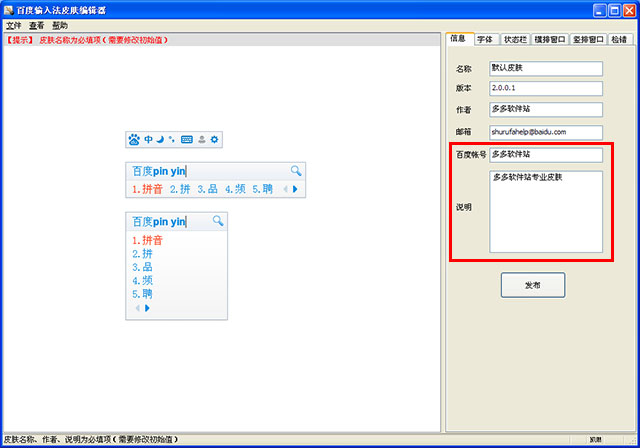640x448 pixels.
Task: Click the search magnifier in horizontal candidate window
Action: coord(296,171)
